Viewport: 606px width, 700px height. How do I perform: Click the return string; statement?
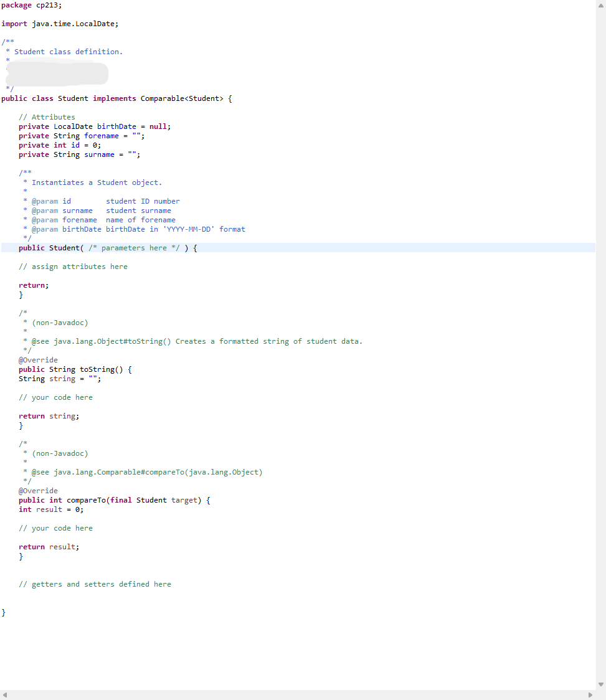(x=50, y=415)
